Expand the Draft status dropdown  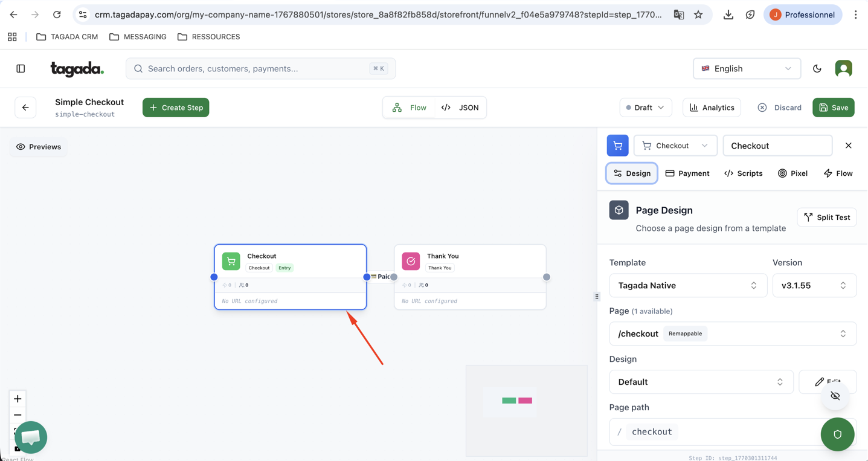(x=645, y=108)
